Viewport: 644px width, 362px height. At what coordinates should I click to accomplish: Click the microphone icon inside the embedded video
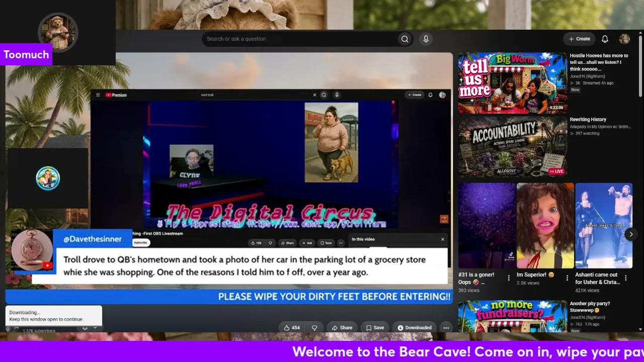tap(337, 95)
